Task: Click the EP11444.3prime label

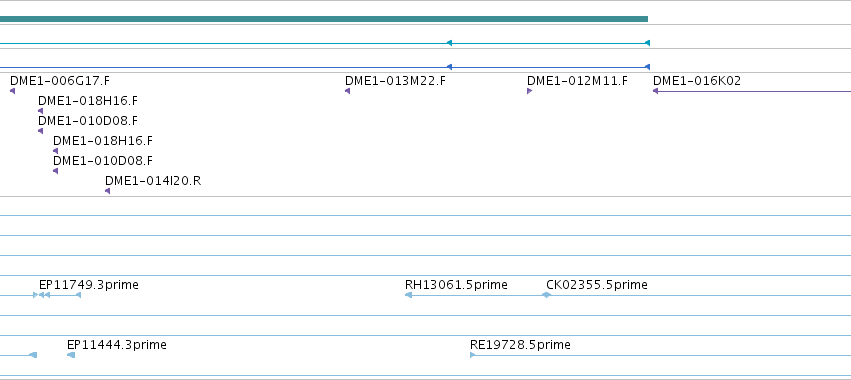Action: pos(117,345)
